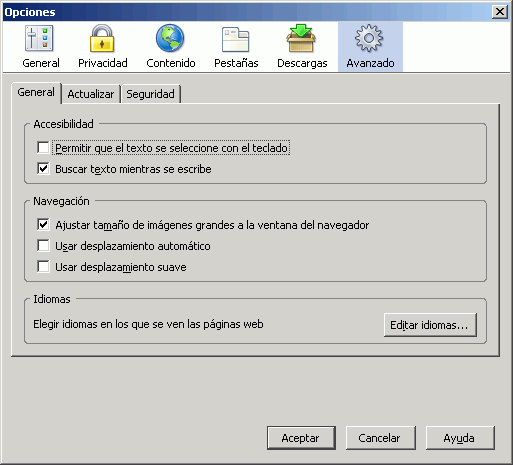Open the Descargas panel

(302, 47)
